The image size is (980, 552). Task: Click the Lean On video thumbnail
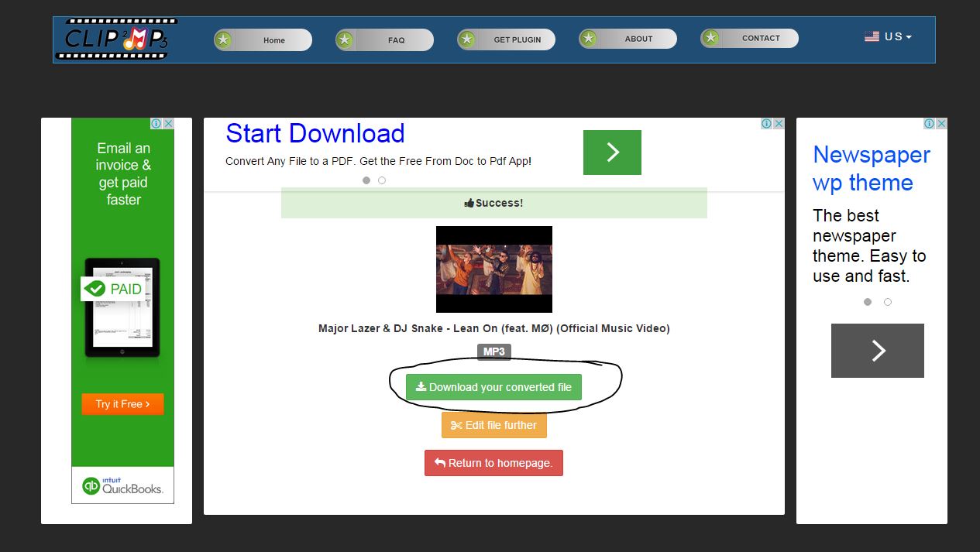click(494, 269)
